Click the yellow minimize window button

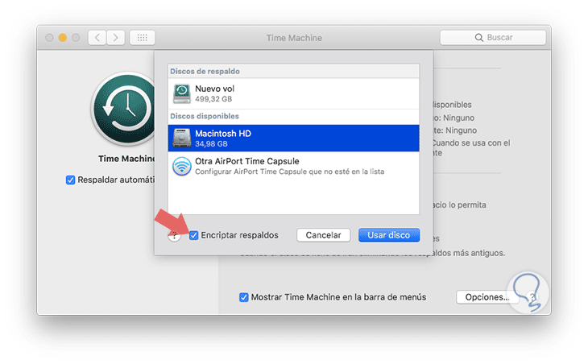[63, 38]
